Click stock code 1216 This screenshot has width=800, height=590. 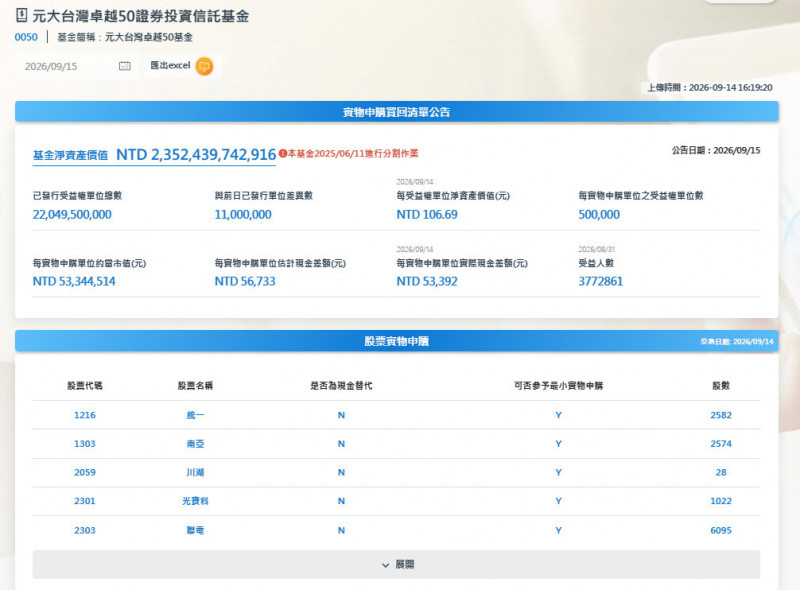click(85, 415)
